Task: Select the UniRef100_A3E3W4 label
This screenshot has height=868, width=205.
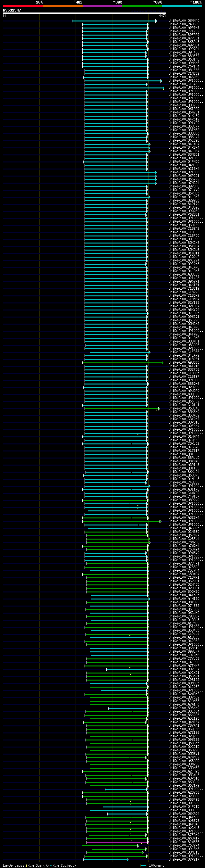Action: tap(184, 518)
